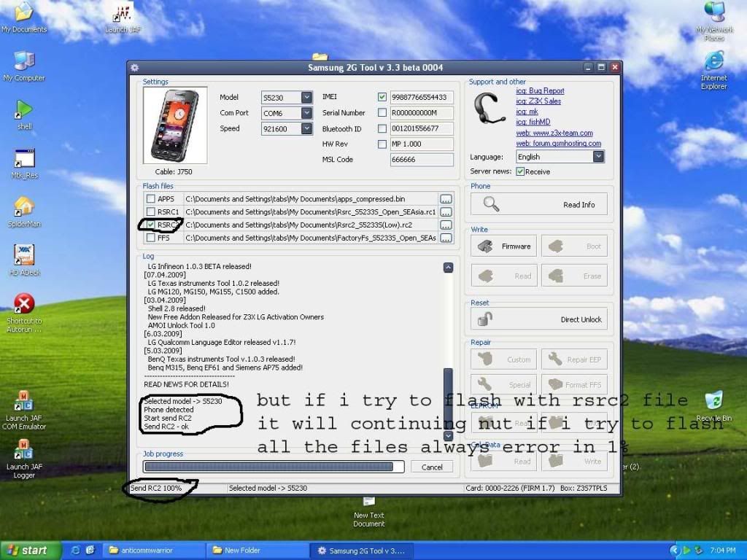Click the Write Firmware button
The width and height of the screenshot is (747, 560).
(x=503, y=246)
